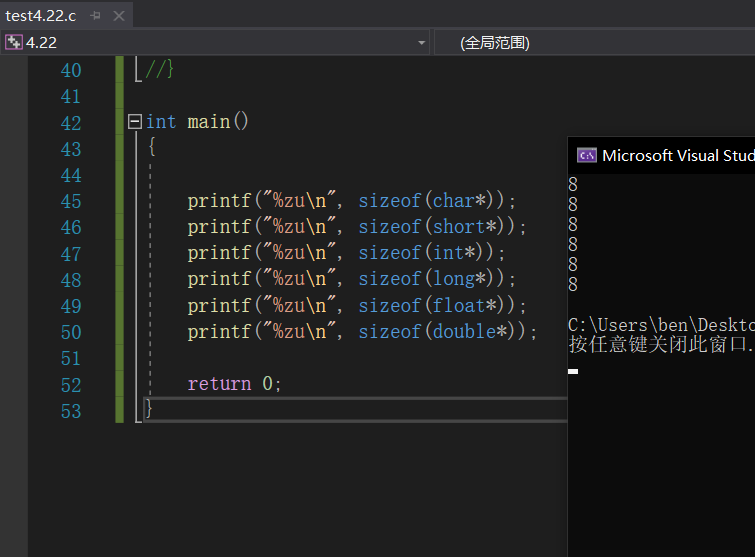Click the closing brace on line 53
The width and height of the screenshot is (755, 557).
coord(149,408)
